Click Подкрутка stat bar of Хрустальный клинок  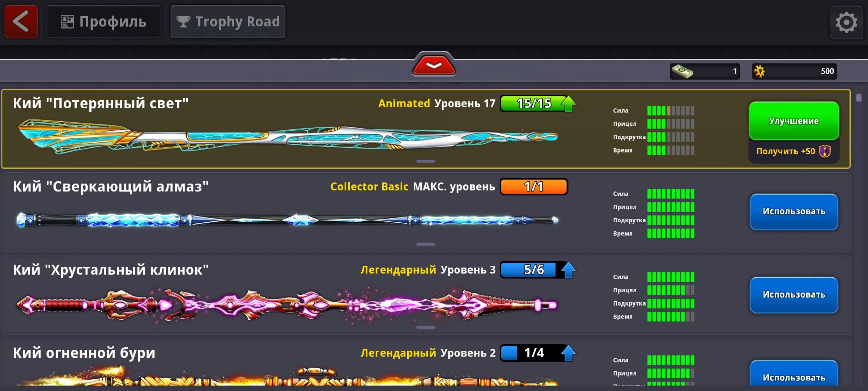[671, 303]
